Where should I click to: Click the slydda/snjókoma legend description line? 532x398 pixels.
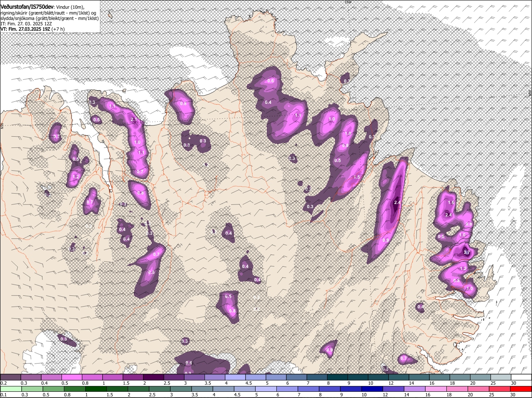pyautogui.click(x=49, y=18)
